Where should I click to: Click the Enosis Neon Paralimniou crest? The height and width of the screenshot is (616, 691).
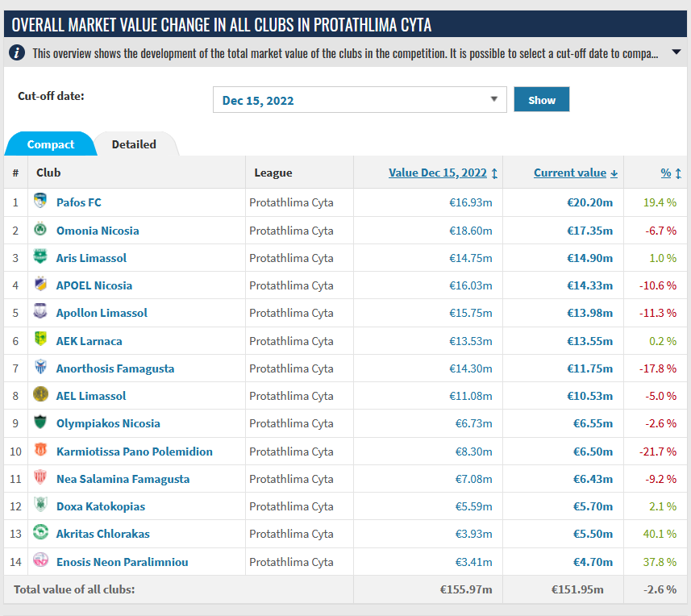pos(40,560)
